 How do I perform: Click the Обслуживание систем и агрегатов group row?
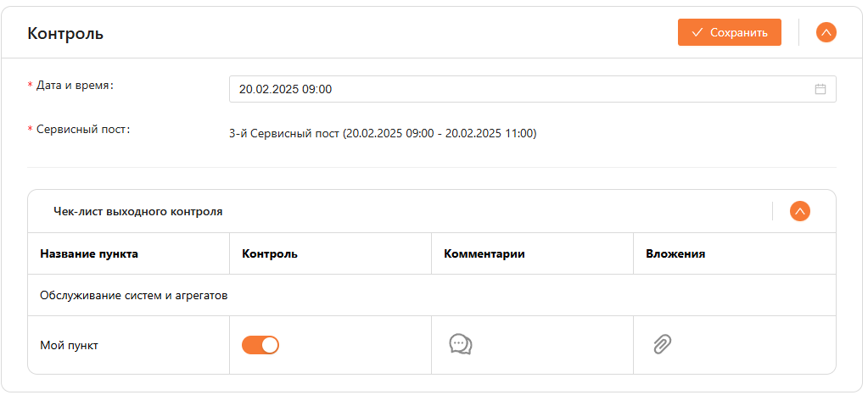[135, 296]
